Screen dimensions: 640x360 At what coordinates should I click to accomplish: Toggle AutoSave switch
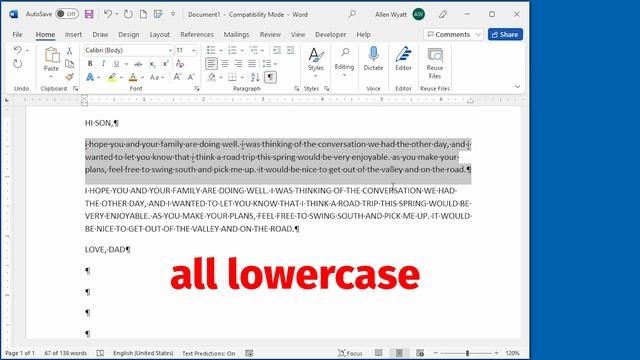pos(67,14)
